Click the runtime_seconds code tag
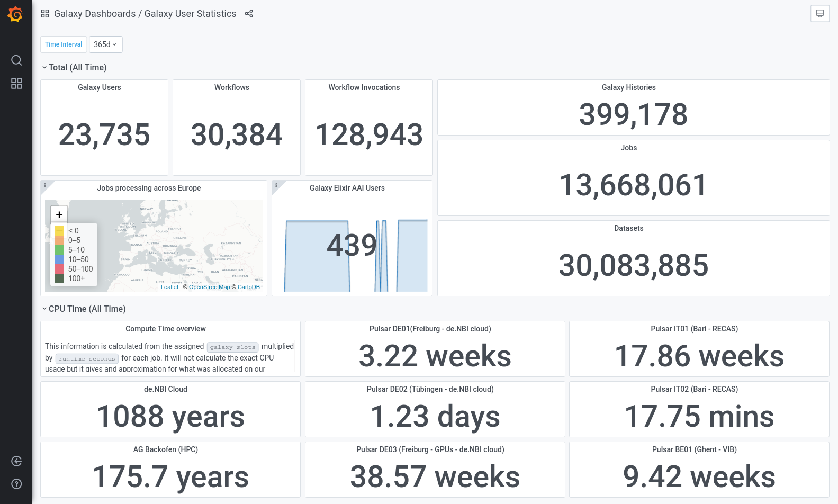 [x=87, y=359]
